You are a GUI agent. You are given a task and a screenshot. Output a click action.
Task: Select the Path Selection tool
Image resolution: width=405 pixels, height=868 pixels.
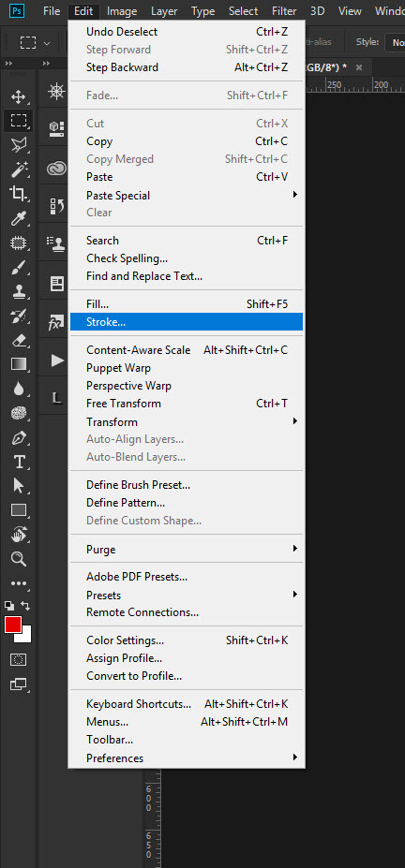tap(19, 486)
